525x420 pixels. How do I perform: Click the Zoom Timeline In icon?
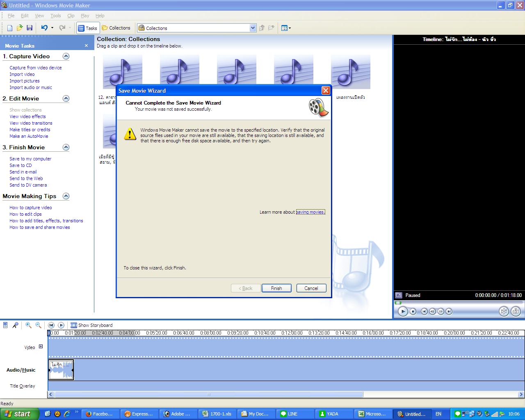[x=28, y=325]
